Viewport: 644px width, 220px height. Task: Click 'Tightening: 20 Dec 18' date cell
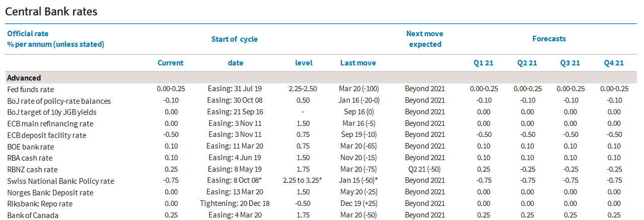point(235,204)
